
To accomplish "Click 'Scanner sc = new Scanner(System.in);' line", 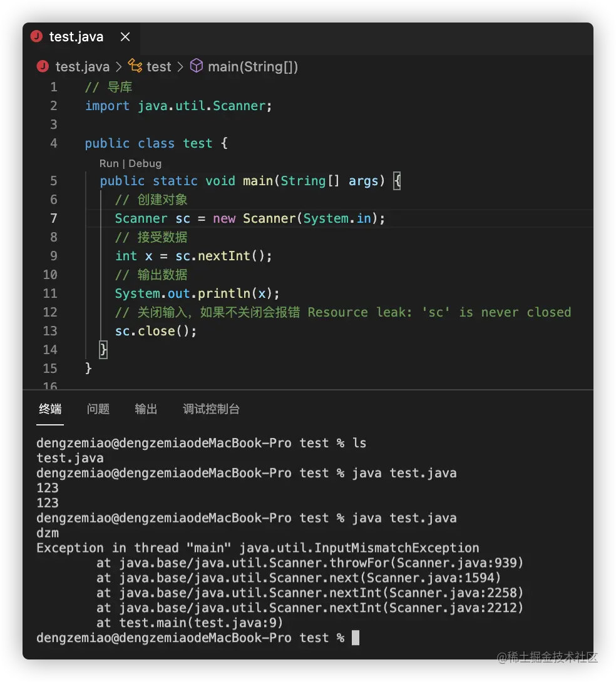I will coord(250,218).
